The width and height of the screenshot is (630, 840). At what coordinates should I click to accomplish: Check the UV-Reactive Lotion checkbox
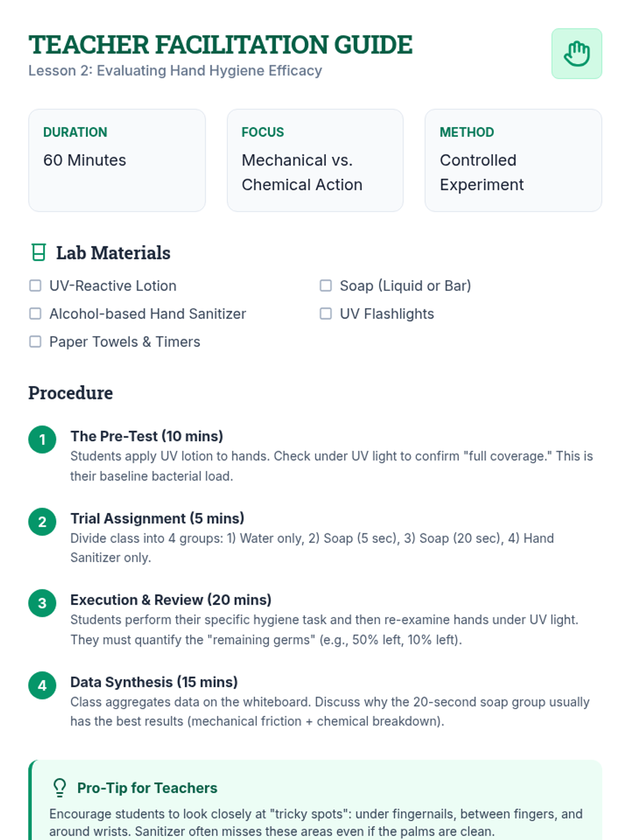click(35, 286)
